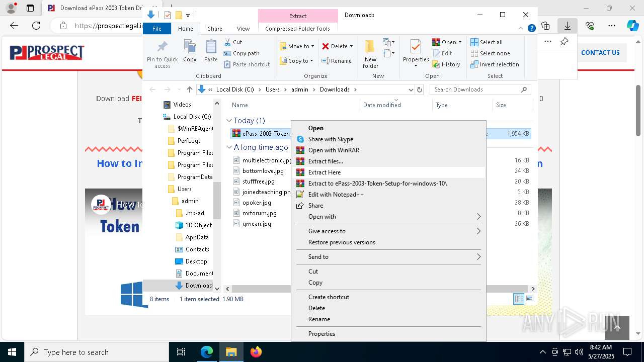The image size is (644, 362).
Task: Click the Paste icon in the ribbon
Action: click(x=211, y=51)
